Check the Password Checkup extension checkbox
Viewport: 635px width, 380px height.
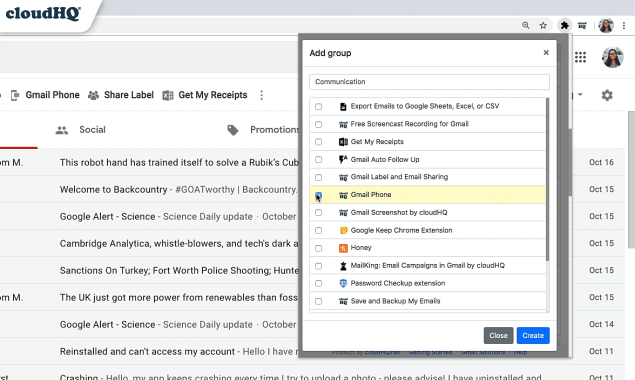319,284
